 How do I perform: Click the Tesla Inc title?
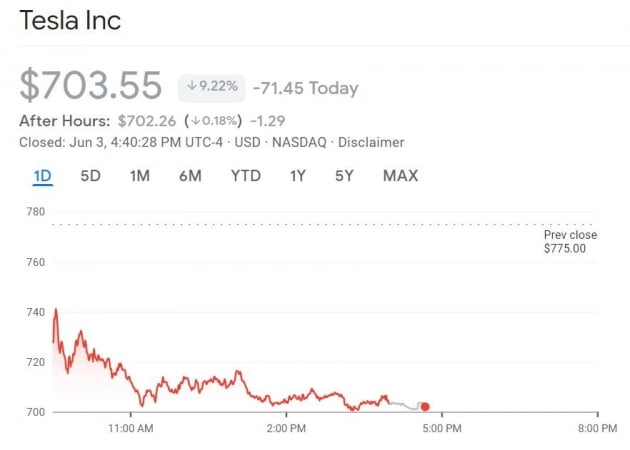click(70, 20)
